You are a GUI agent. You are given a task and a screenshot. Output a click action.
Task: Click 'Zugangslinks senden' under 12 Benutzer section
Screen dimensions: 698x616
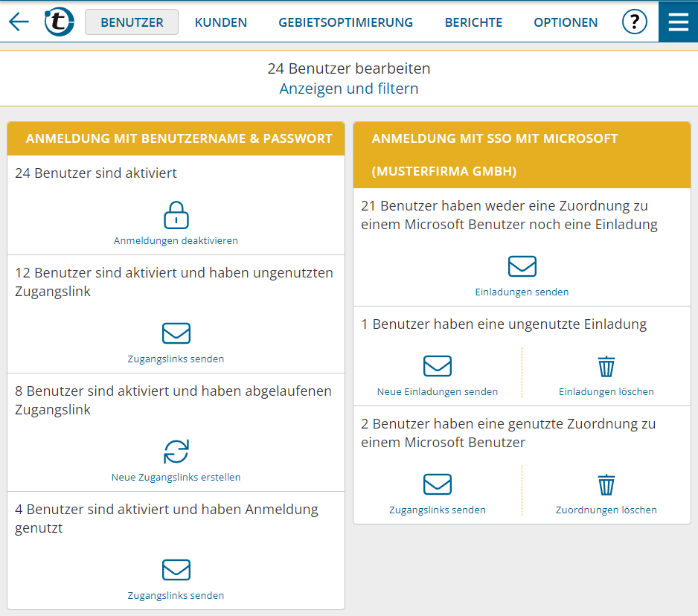point(176,359)
